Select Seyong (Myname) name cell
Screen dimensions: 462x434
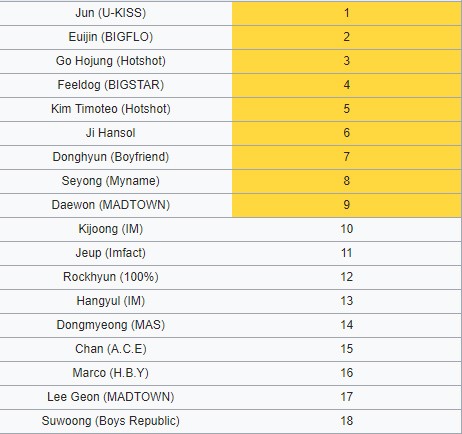111,181
